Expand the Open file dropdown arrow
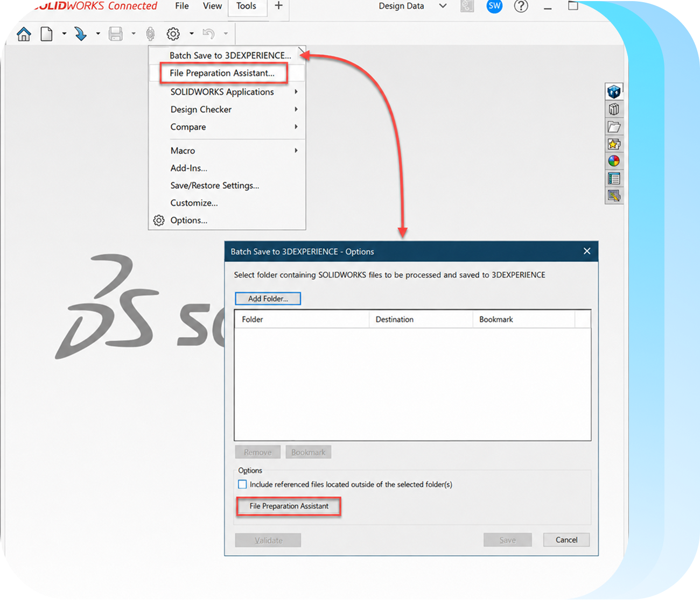700x600 pixels. tap(97, 34)
